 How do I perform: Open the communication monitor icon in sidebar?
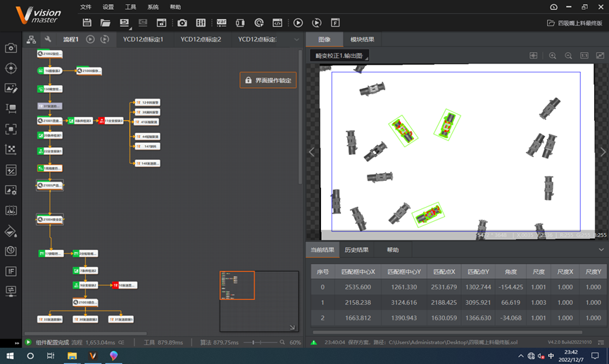point(11,291)
